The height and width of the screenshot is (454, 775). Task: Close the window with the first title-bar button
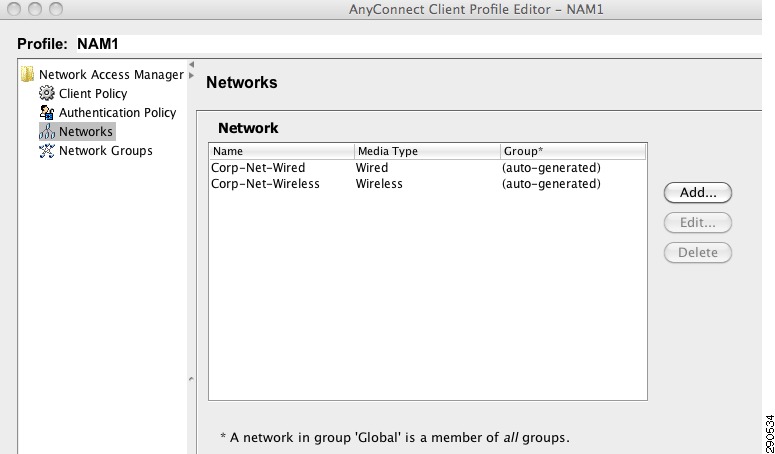click(x=14, y=9)
